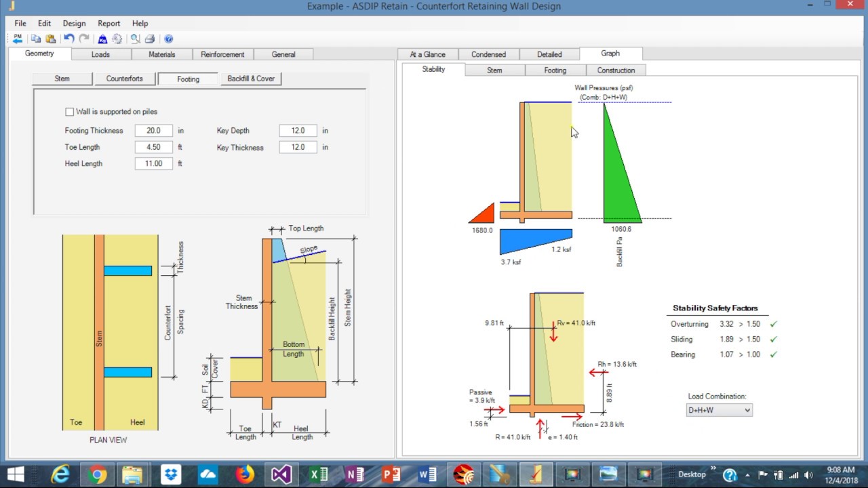Open Visual Studio from taskbar
The image size is (868, 488).
coord(281,474)
